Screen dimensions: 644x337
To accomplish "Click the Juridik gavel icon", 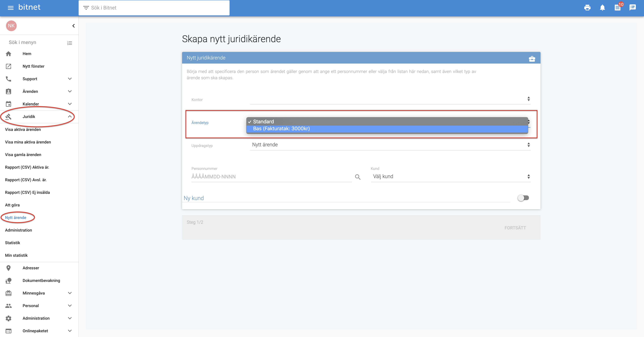I will 8,117.
